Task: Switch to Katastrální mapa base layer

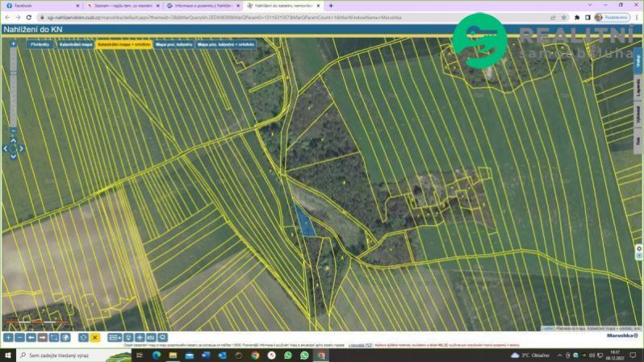Action: [75, 45]
